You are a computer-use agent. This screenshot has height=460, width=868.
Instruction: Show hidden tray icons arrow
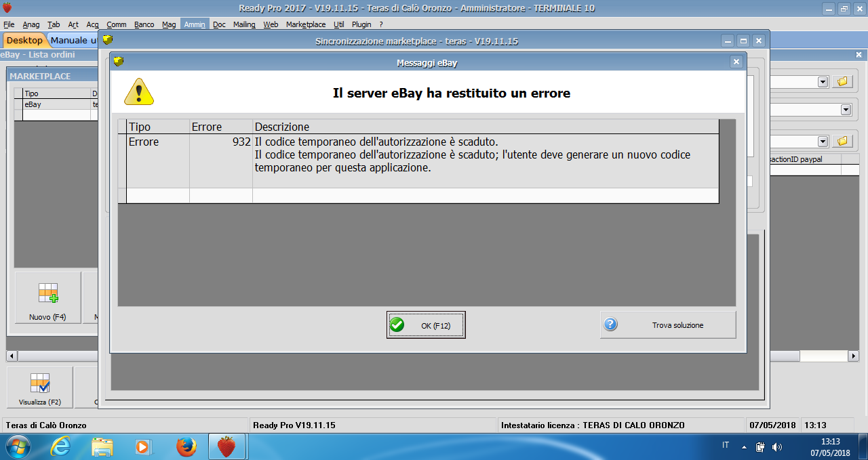click(x=744, y=447)
